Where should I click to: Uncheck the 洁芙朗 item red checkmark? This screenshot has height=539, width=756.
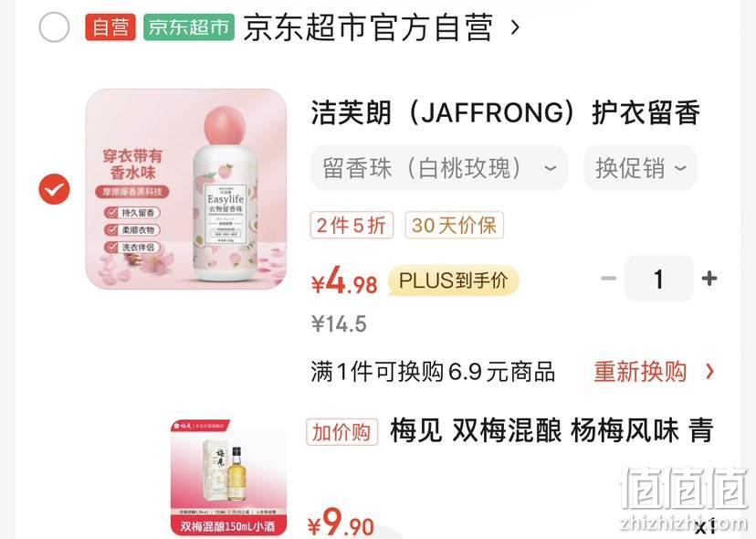[x=54, y=189]
